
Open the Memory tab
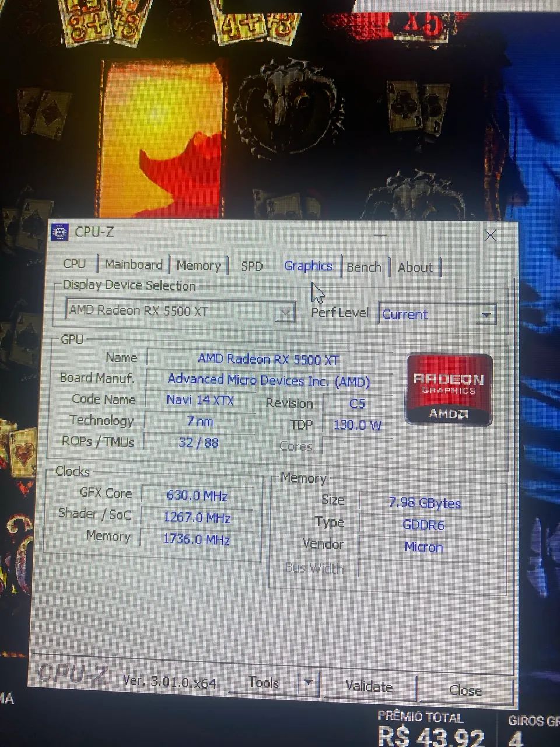coord(198,266)
